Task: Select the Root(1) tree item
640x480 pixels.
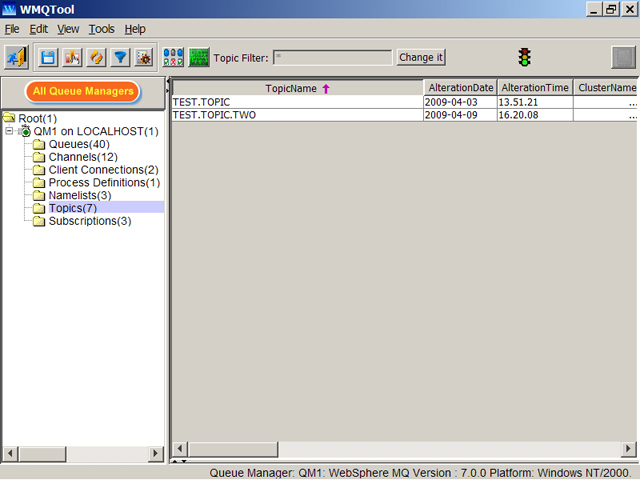Action: [38, 118]
